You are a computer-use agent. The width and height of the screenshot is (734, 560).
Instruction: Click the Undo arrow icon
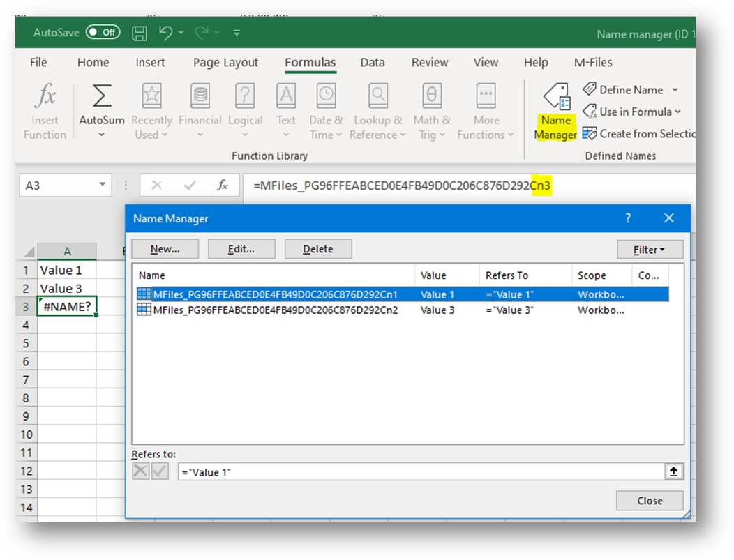tap(165, 33)
